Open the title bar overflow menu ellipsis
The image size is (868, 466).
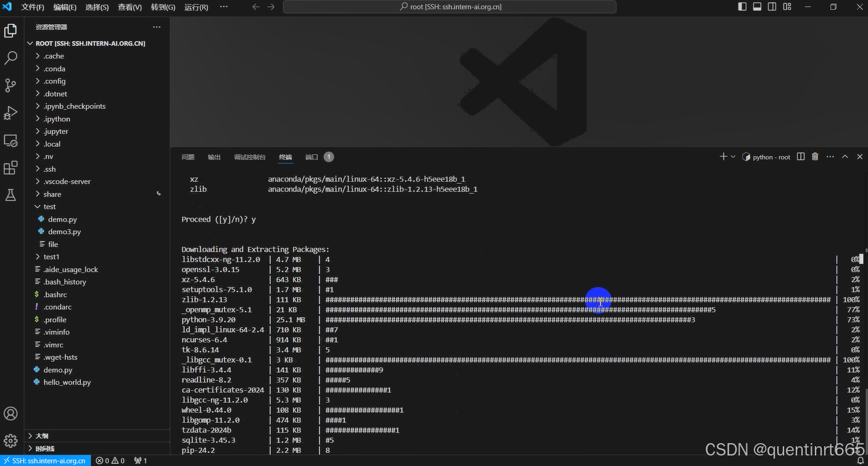[223, 7]
